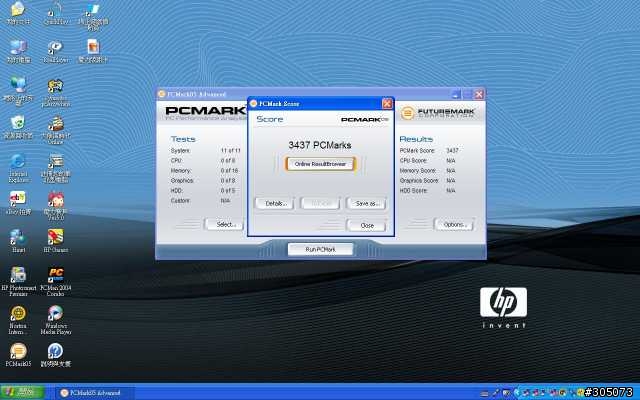Click the yellow system tray icon near clock
This screenshot has height=400, width=640.
click(580, 393)
